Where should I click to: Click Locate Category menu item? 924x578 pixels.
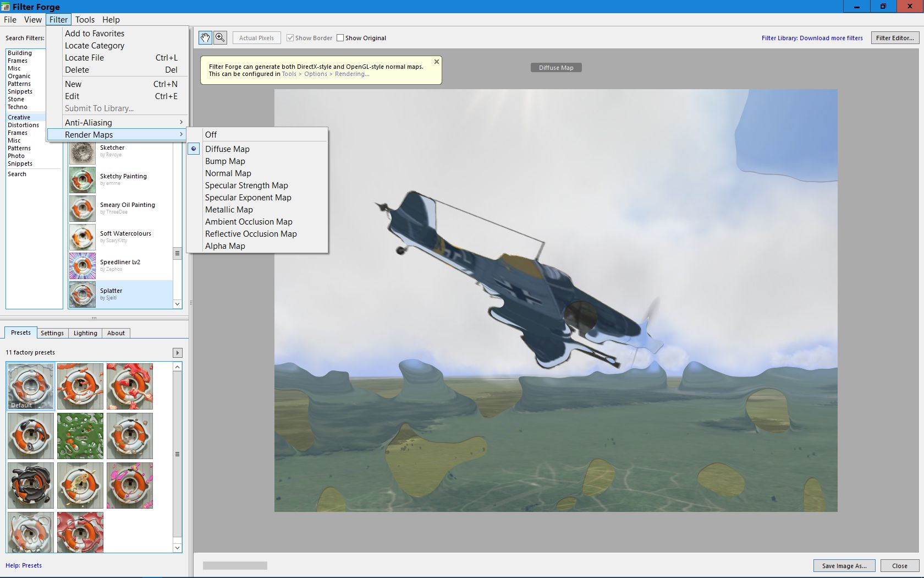(117, 46)
